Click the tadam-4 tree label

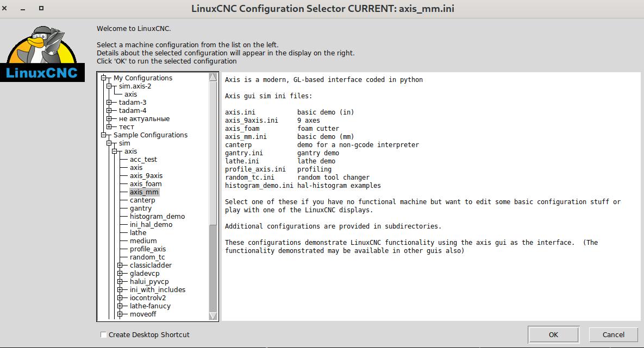tap(132, 111)
